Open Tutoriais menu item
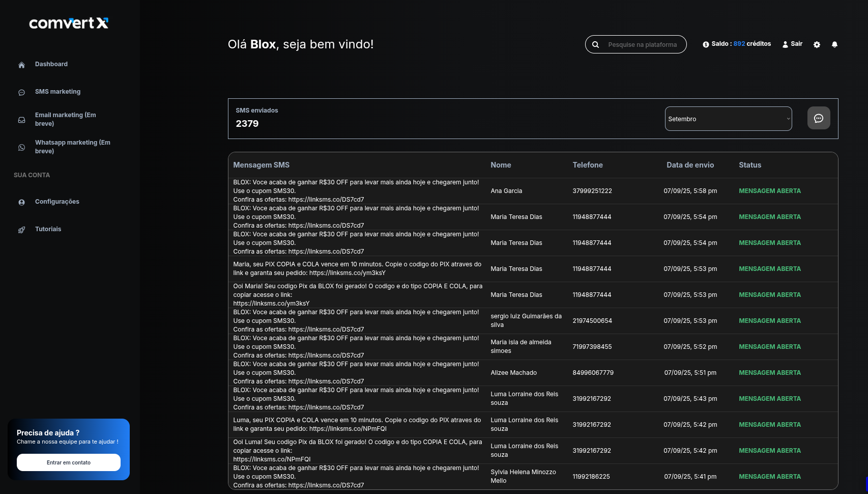This screenshot has height=494, width=868. pos(48,229)
